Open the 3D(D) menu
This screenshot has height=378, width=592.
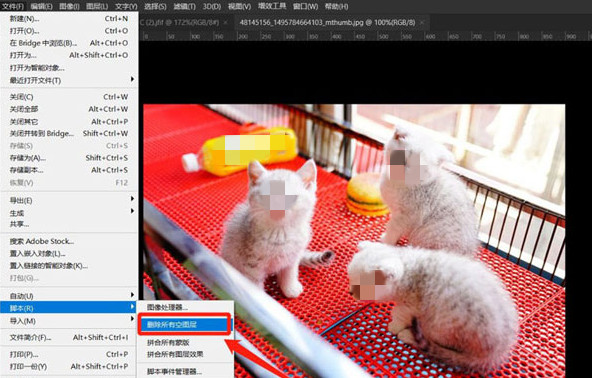[211, 6]
